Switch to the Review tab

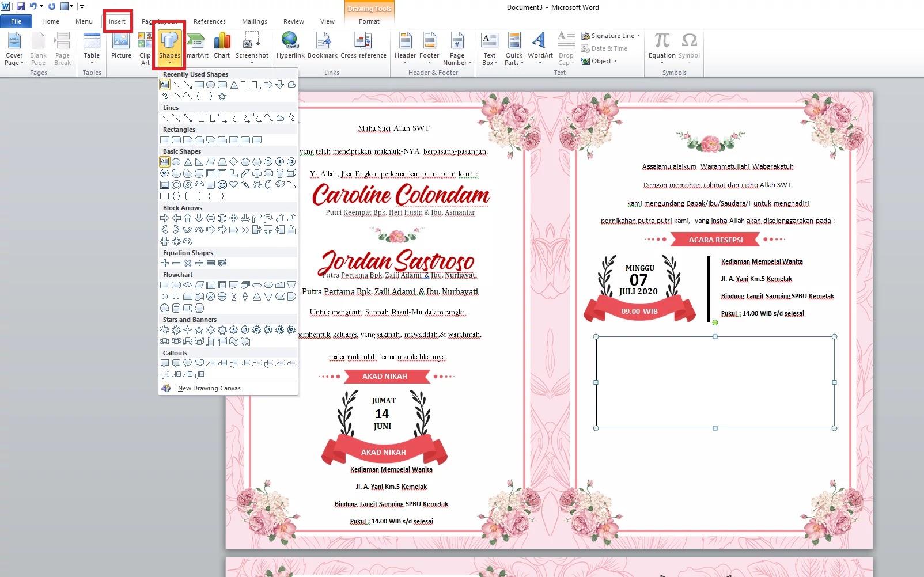coord(293,21)
